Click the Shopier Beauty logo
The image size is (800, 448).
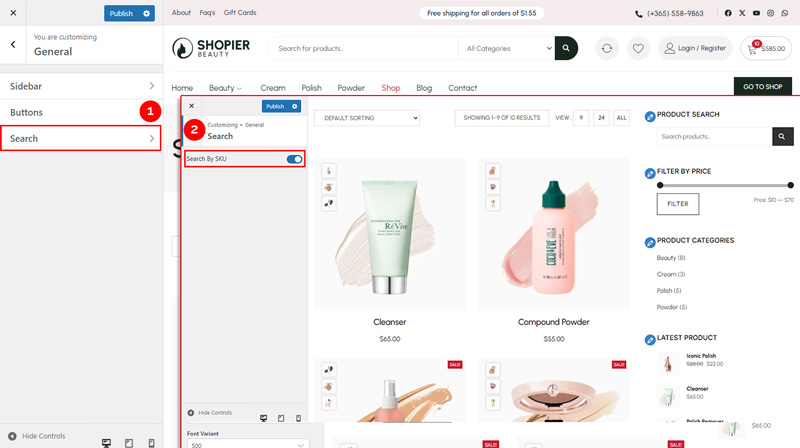point(211,48)
